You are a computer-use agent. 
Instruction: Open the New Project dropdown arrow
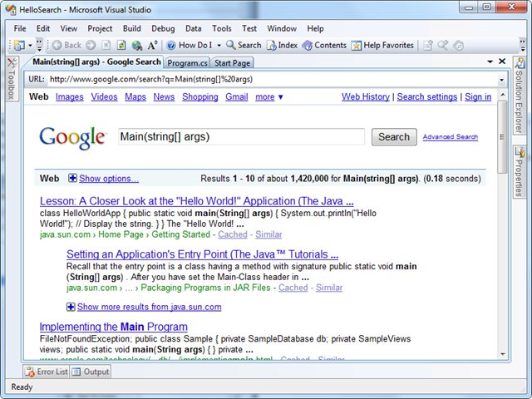[x=30, y=45]
